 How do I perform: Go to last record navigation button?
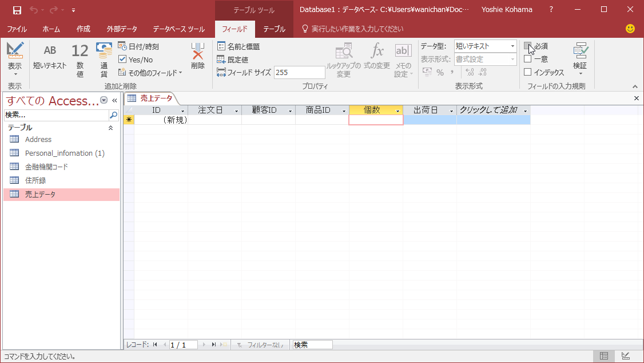coord(213,345)
